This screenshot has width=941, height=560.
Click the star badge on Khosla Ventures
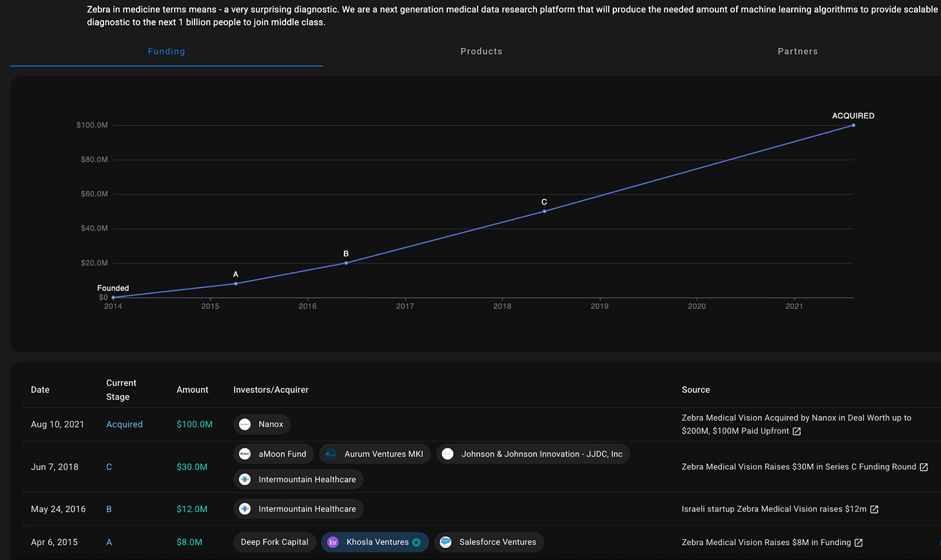pos(416,543)
